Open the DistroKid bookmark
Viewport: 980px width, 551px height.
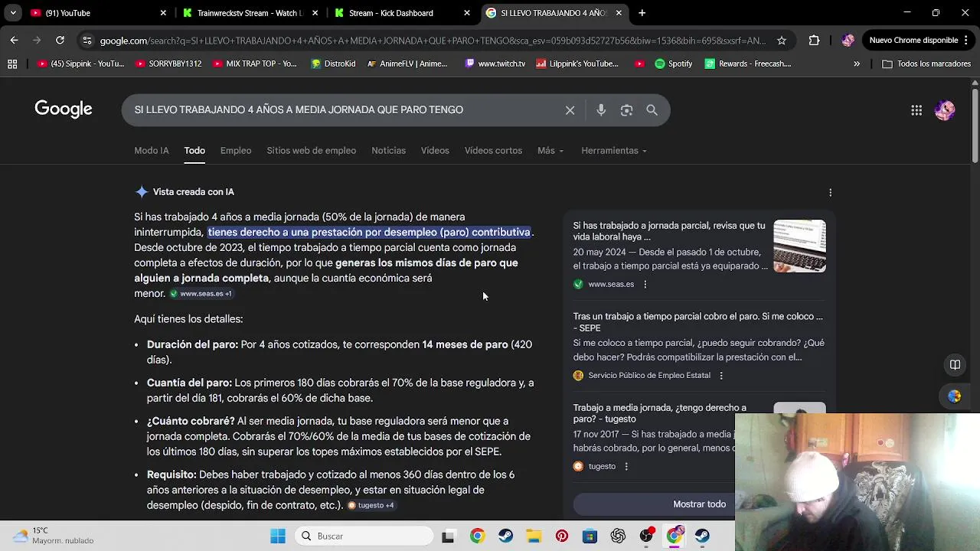pos(333,64)
